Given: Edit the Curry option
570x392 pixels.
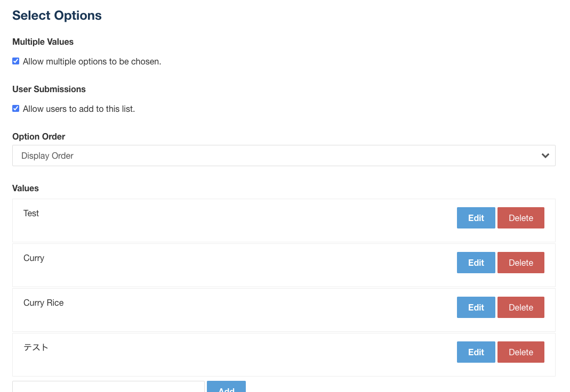Looking at the screenshot, I should click(476, 263).
